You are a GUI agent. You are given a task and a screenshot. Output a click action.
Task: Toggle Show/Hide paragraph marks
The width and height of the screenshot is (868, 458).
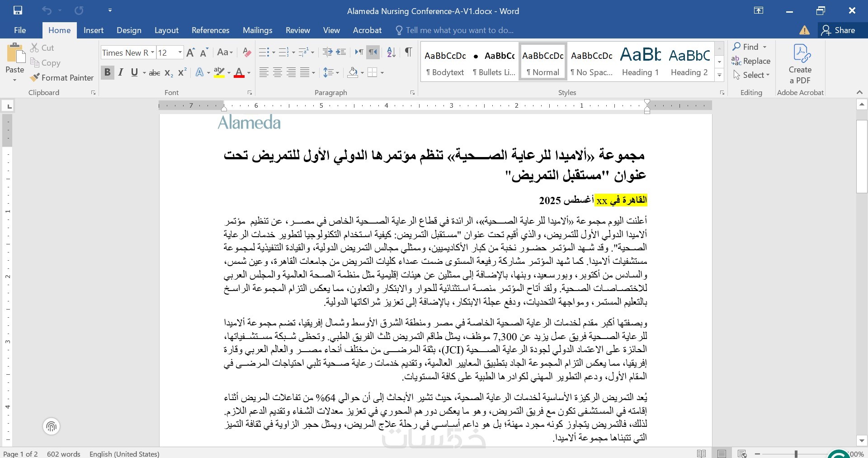coord(409,52)
